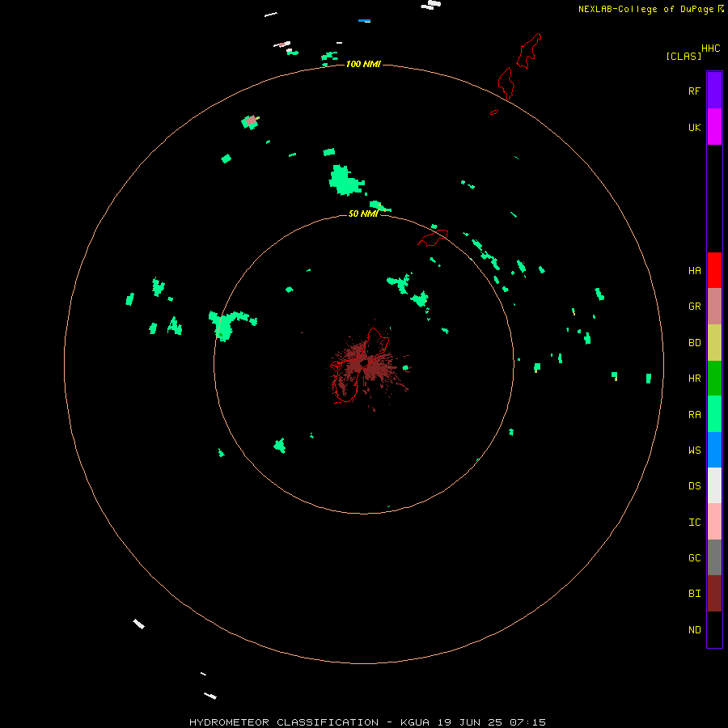Click the brown BI color swatch
This screenshot has height=728, width=728.
pyautogui.click(x=714, y=594)
